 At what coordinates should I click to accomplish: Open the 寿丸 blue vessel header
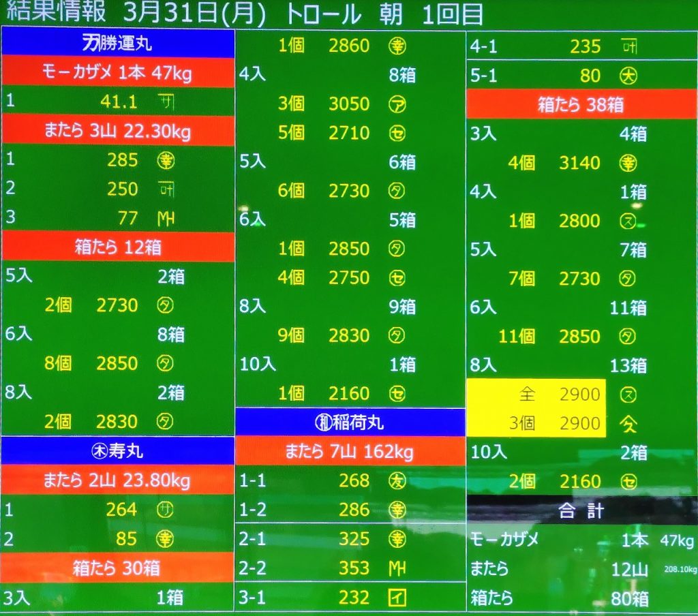pos(117,451)
